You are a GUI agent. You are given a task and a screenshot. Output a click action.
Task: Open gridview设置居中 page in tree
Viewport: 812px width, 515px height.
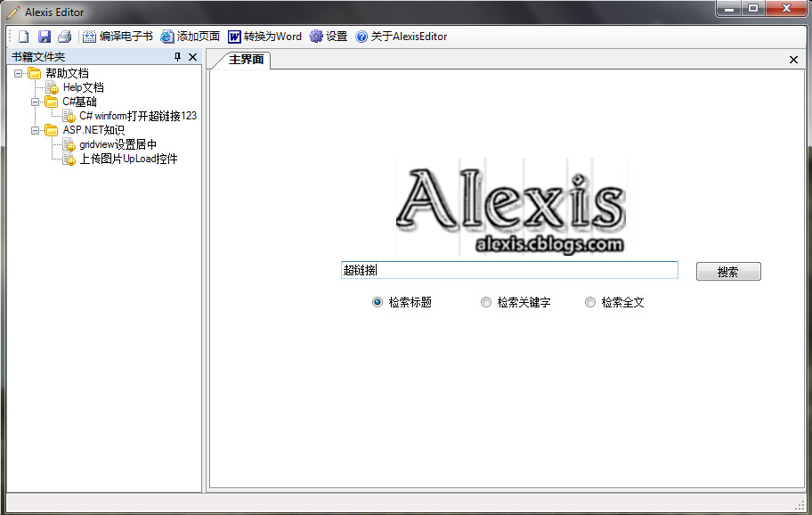pyautogui.click(x=118, y=144)
